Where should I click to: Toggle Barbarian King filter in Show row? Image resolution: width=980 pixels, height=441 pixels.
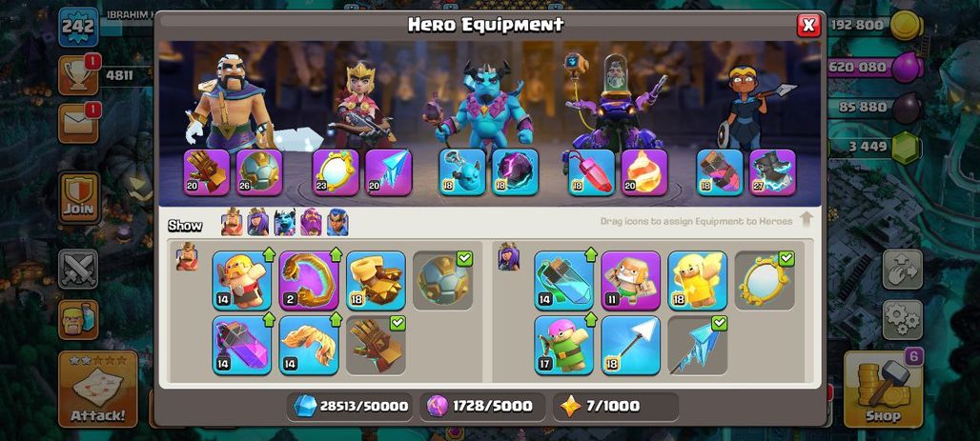point(232,222)
